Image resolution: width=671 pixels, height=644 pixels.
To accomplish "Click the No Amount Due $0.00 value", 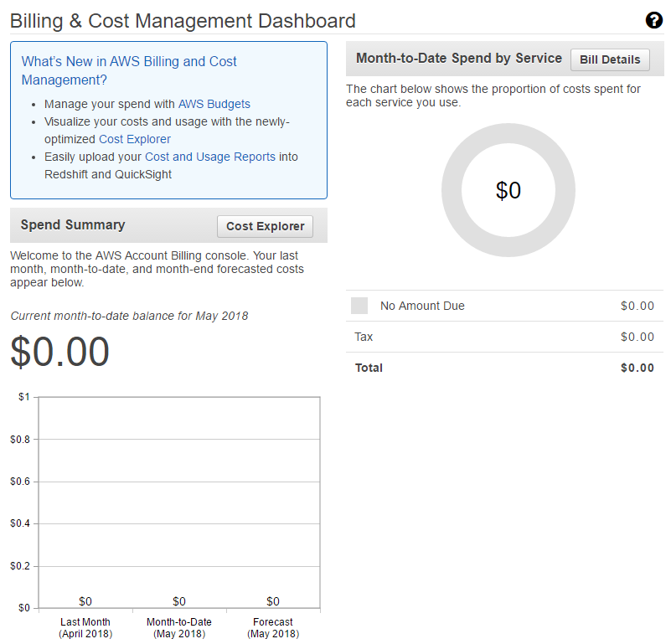I will click(x=637, y=306).
